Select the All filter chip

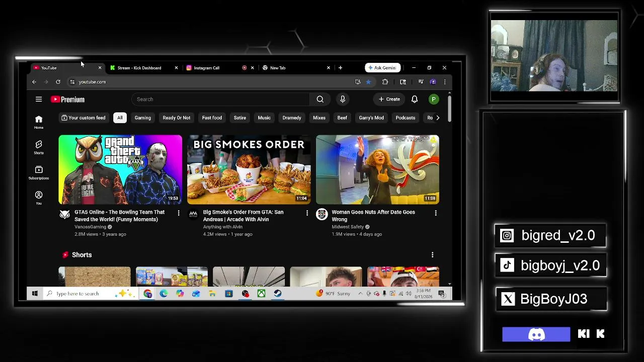(x=120, y=118)
